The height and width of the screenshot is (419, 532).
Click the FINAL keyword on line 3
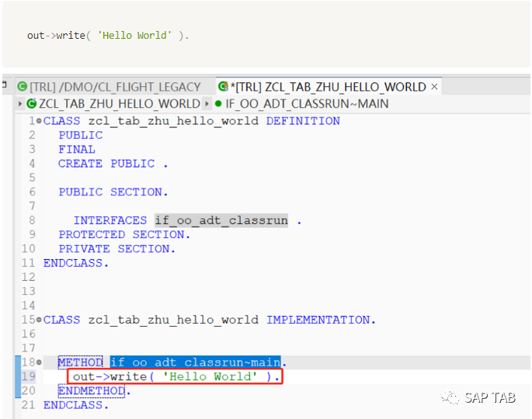click(x=77, y=149)
